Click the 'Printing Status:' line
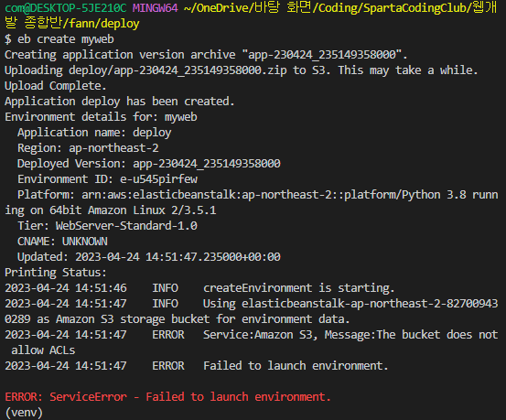This screenshot has width=506, height=420. point(56,272)
